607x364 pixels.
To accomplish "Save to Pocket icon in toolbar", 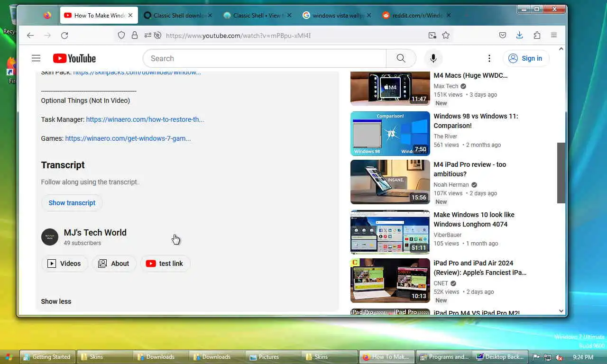I will pyautogui.click(x=503, y=35).
